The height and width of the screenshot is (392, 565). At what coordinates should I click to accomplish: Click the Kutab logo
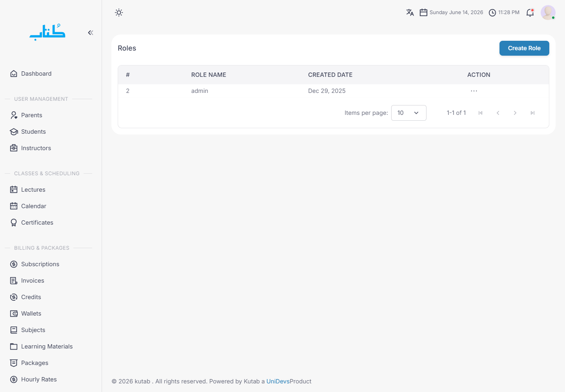pos(47,32)
